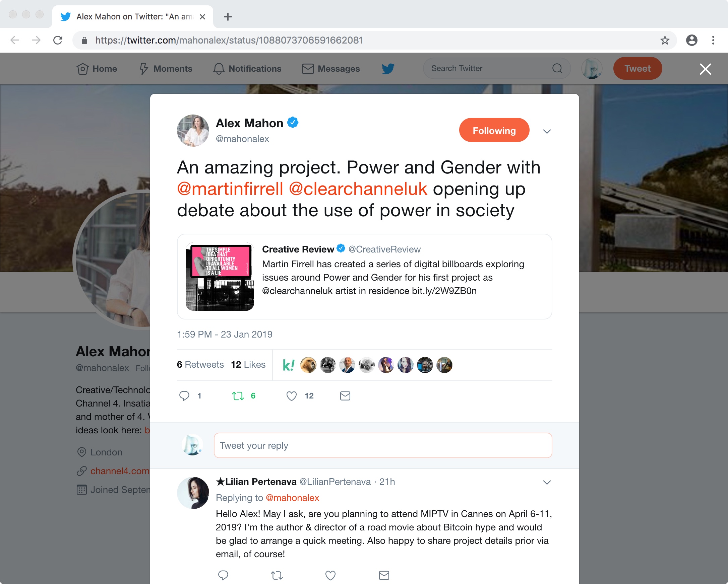Open the profile avatar menu in top bar
Image resolution: width=728 pixels, height=584 pixels.
(592, 69)
